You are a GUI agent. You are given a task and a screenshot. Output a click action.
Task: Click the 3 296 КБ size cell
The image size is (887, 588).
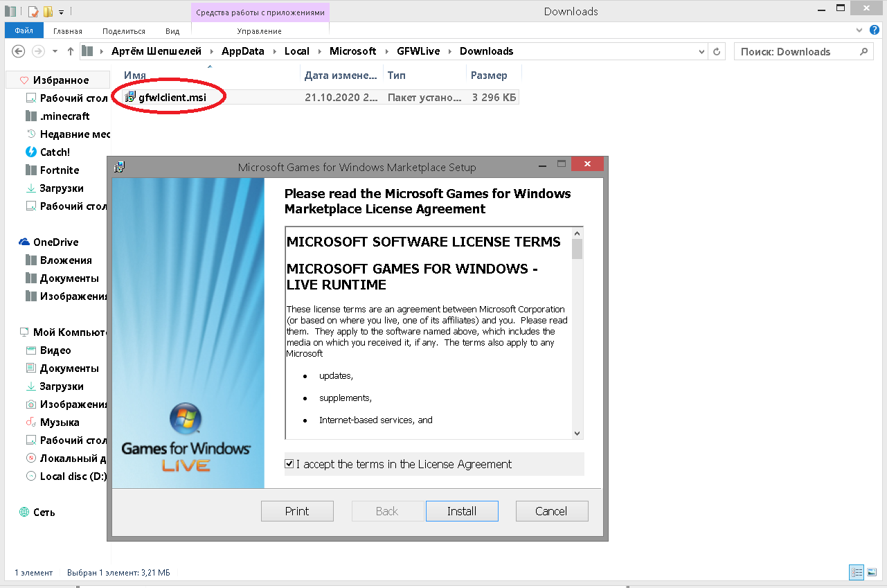(x=494, y=98)
